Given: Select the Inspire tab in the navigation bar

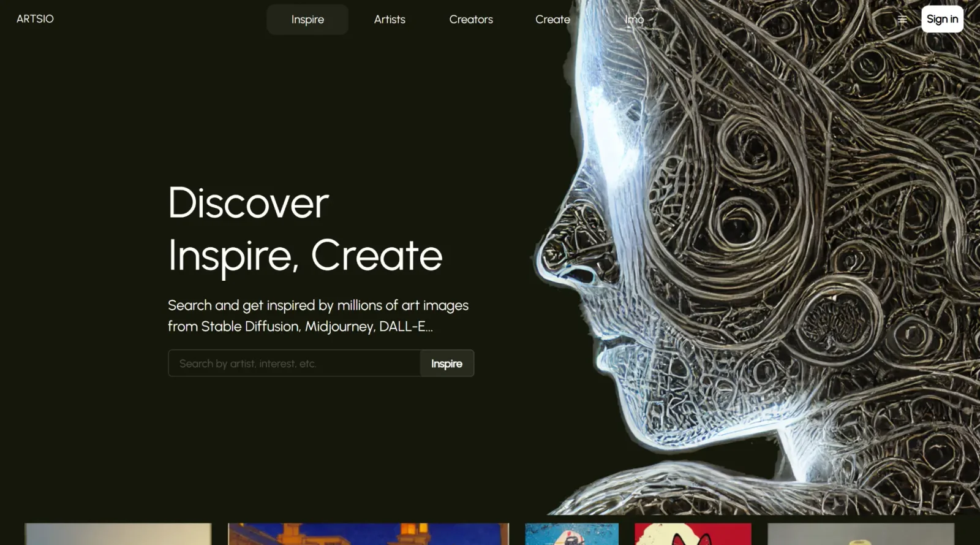Looking at the screenshot, I should point(307,20).
